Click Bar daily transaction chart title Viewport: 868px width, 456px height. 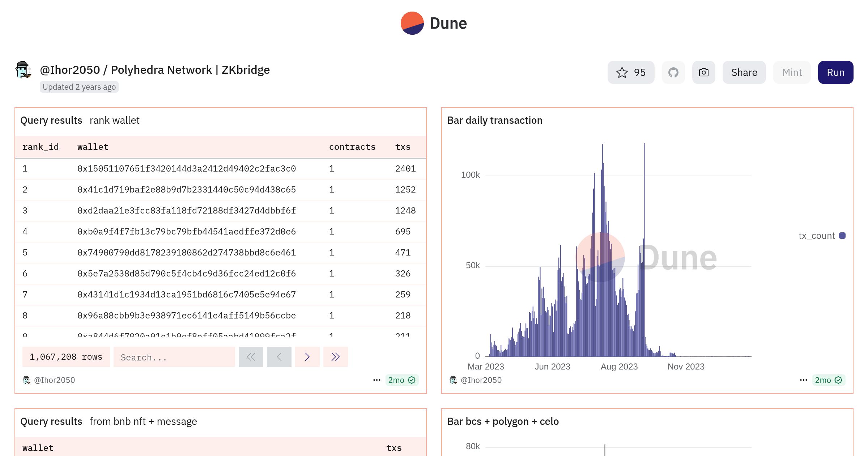tap(495, 120)
